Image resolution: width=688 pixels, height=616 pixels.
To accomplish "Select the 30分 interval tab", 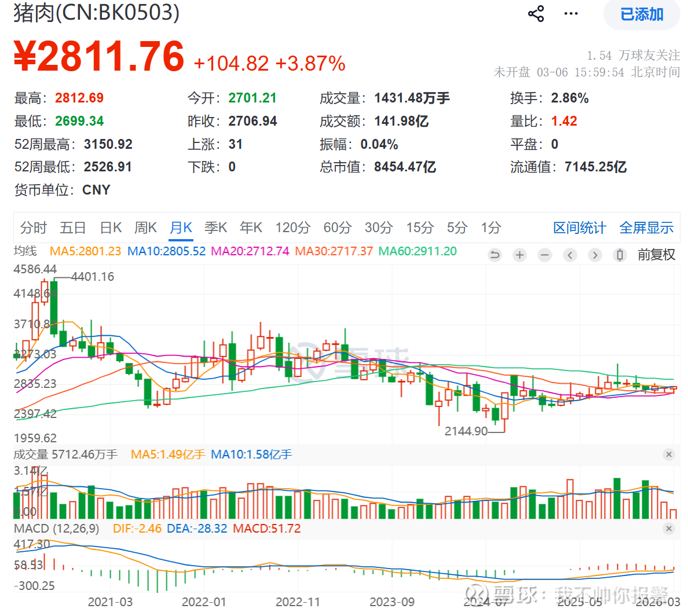I will tap(379, 228).
